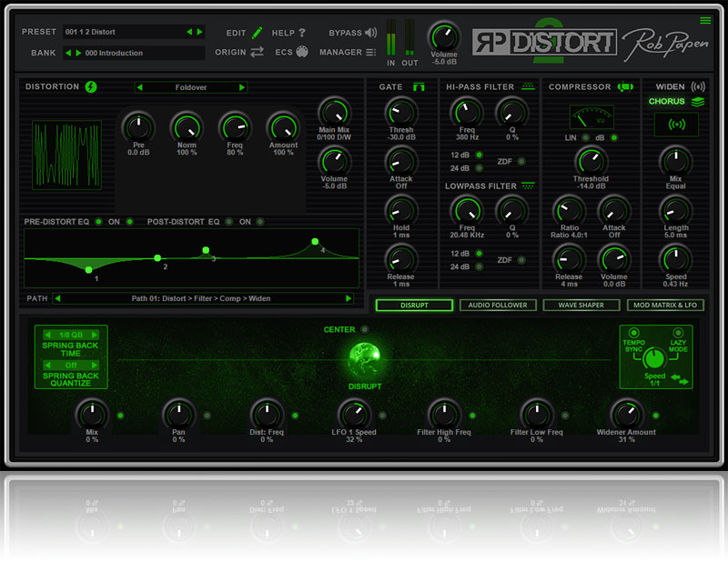Image resolution: width=728 pixels, height=562 pixels.
Task: Switch to the Audio Follower tab
Action: [497, 306]
